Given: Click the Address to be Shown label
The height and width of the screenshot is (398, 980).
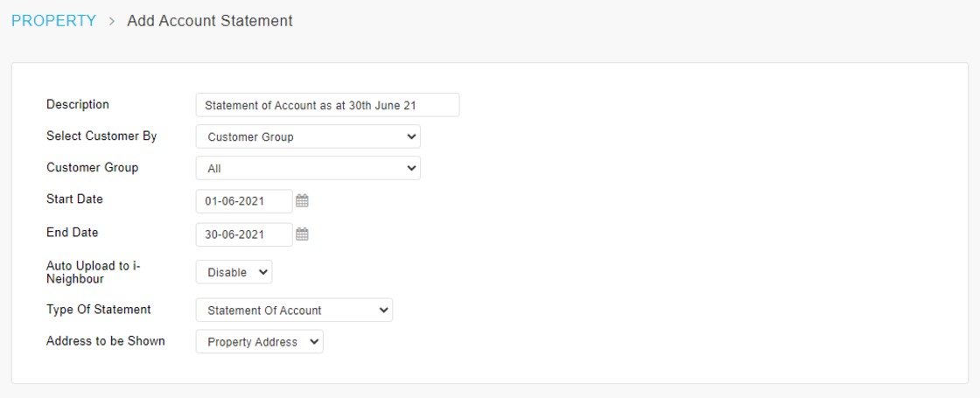Looking at the screenshot, I should click(x=105, y=340).
